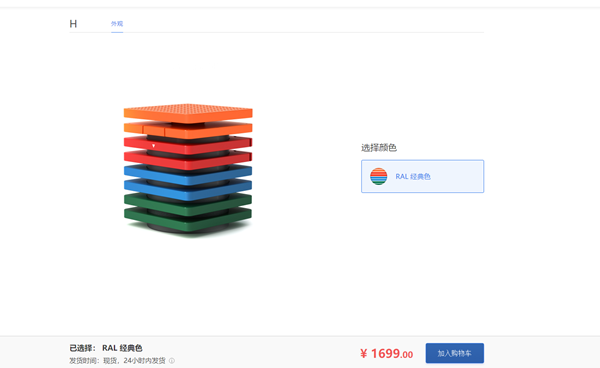
Task: Click the 发货时间 shipping text
Action: 117,361
